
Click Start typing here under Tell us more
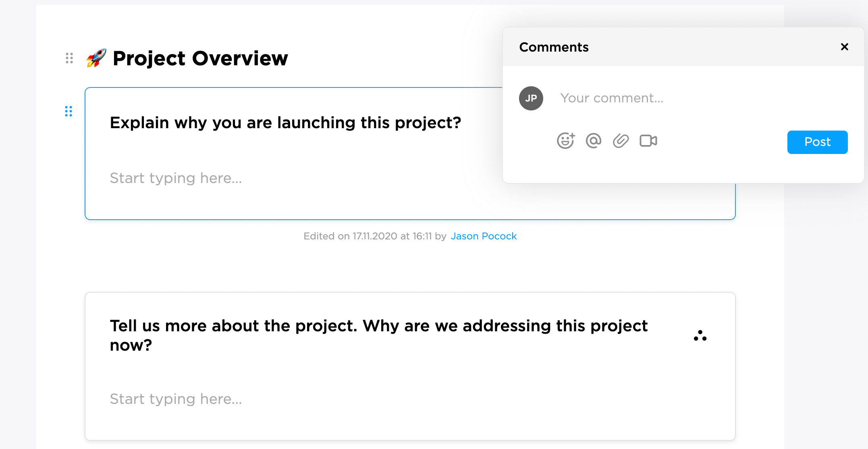(x=176, y=399)
